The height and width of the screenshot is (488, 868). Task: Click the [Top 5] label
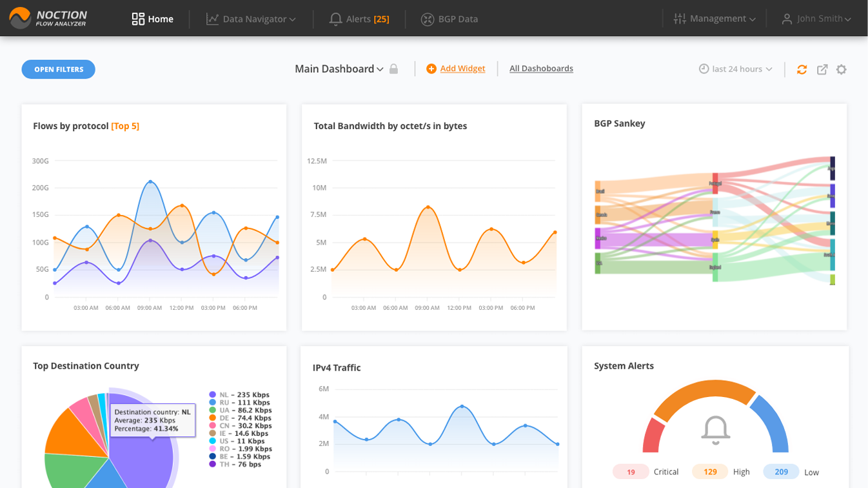125,126
